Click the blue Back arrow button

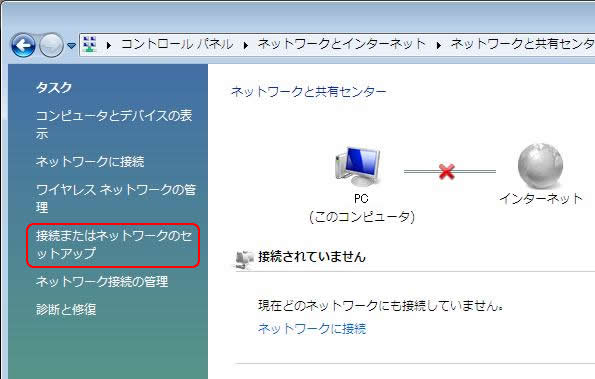24,45
